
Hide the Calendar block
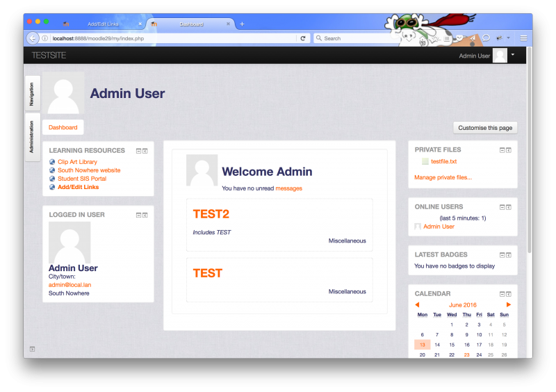[x=502, y=294]
